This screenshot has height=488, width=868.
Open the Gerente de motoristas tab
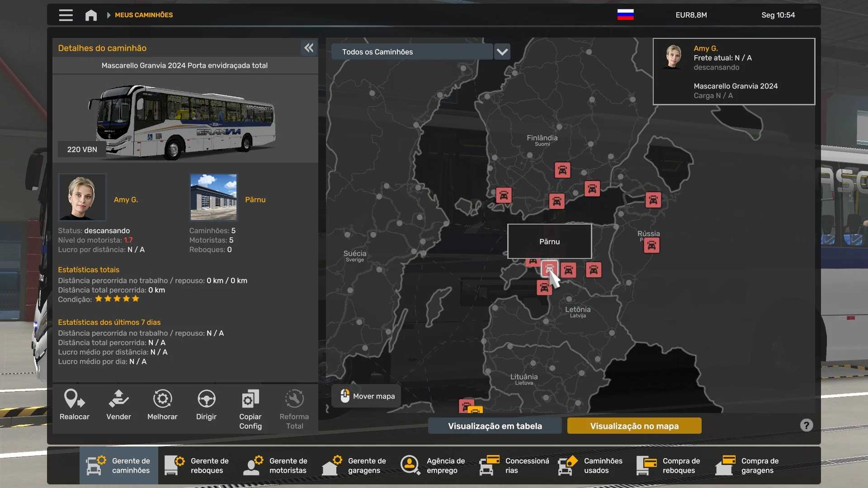click(276, 465)
